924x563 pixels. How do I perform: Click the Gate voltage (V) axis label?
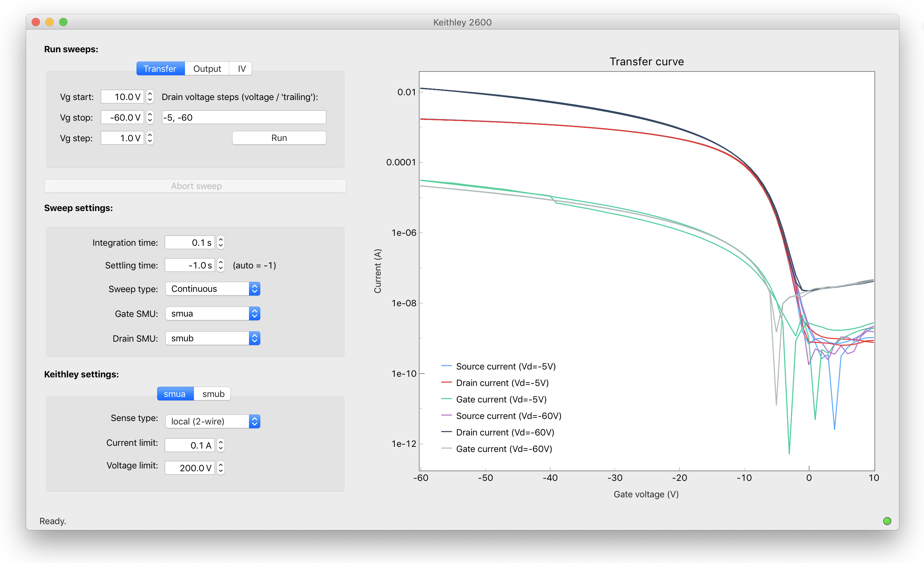pos(646,494)
